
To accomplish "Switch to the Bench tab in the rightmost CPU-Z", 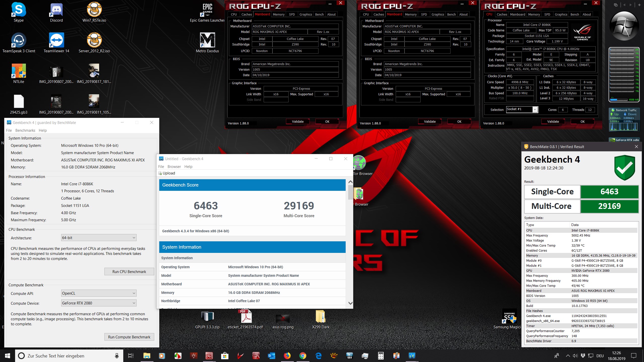I will 575,14.
